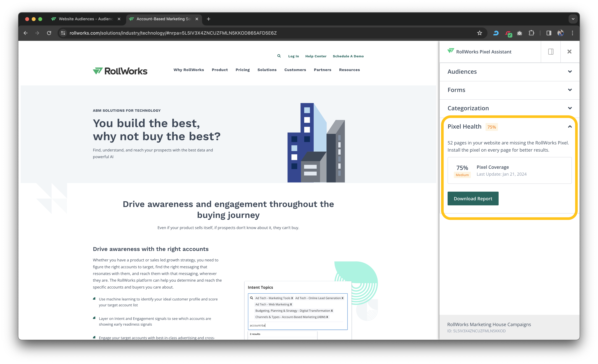
Task: Remove the Ad Tech - Marketing Tools tag
Action: coord(292,298)
